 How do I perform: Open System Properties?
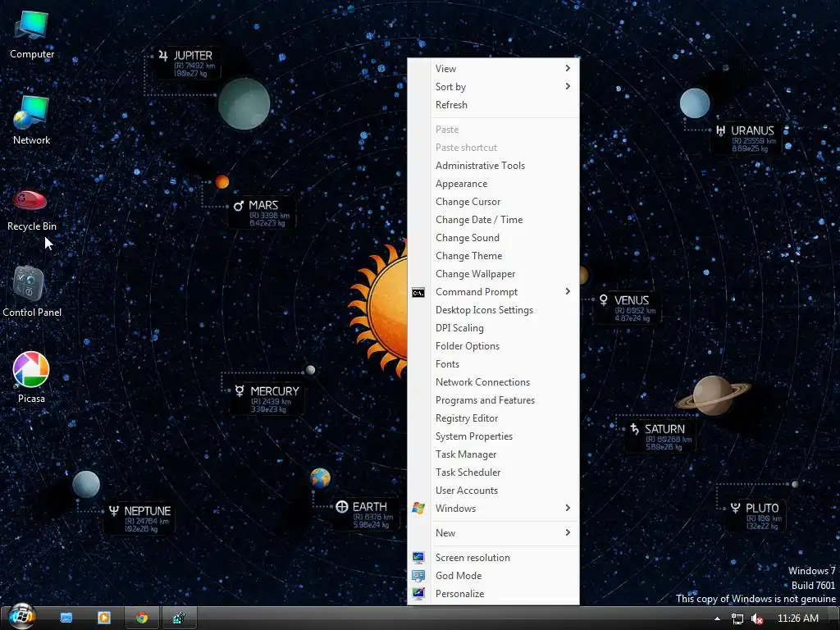point(493,436)
